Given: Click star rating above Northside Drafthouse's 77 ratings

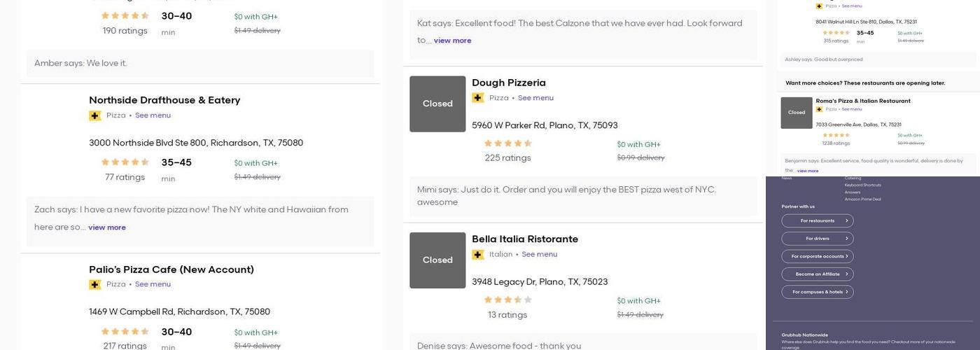Looking at the screenshot, I should [125, 162].
